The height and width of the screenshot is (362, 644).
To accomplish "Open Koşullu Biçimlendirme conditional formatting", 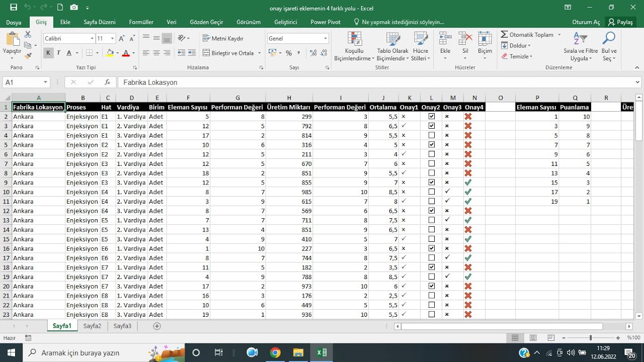I will (354, 46).
